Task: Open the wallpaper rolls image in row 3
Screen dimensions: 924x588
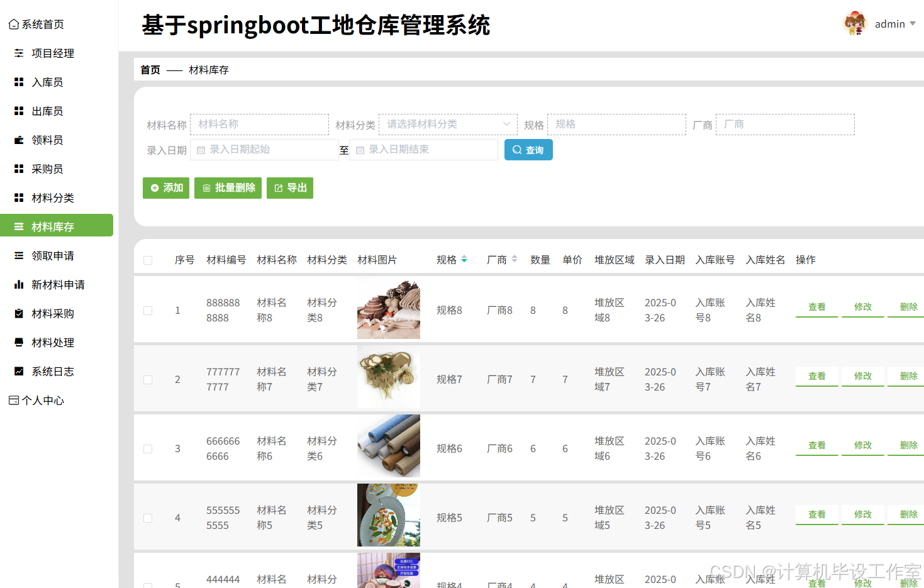Action: (x=389, y=446)
